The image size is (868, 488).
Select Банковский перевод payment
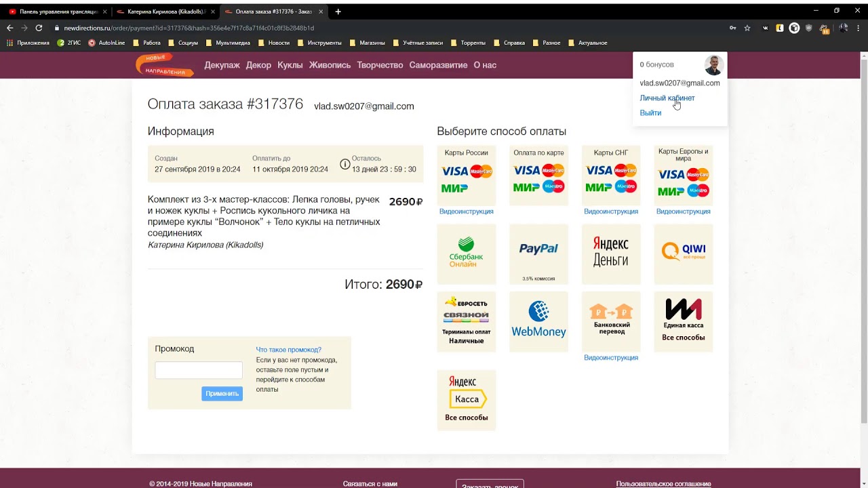click(x=611, y=322)
